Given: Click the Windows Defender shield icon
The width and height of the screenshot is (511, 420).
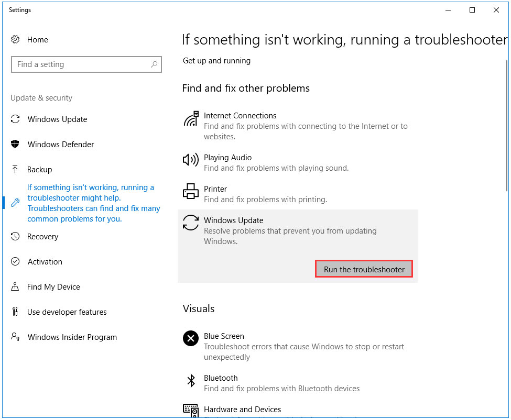Looking at the screenshot, I should tap(15, 144).
